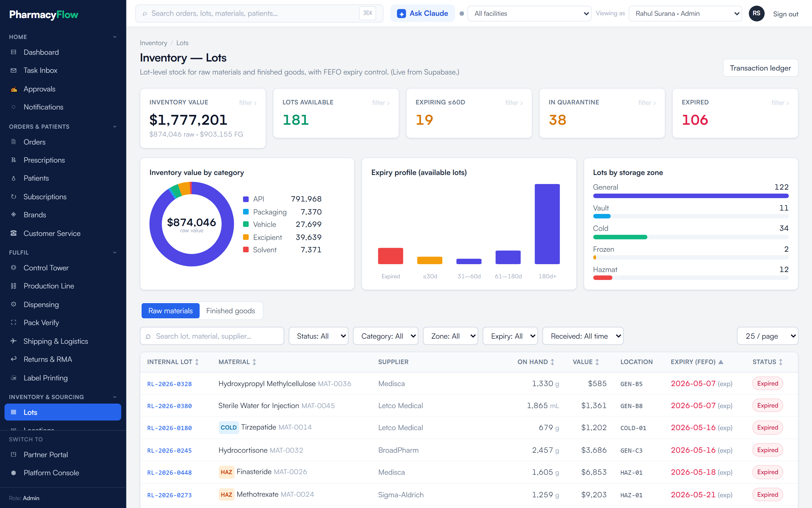The width and height of the screenshot is (812, 508).
Task: Open the Received: All time dropdown
Action: (583, 336)
